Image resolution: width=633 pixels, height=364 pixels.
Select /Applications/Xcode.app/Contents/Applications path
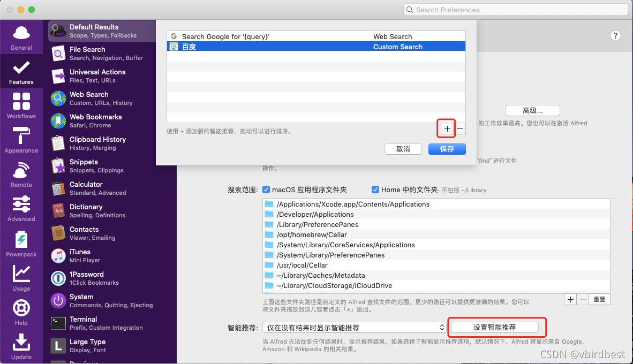[x=436, y=204]
